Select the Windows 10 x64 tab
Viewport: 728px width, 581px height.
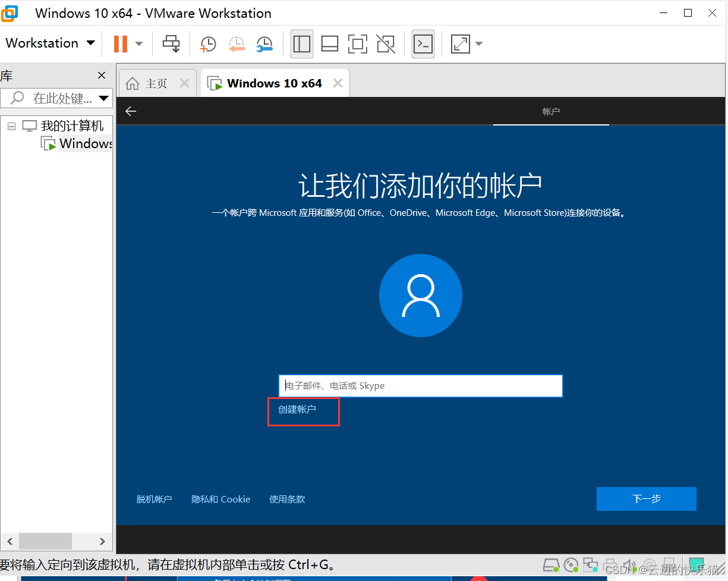pyautogui.click(x=275, y=83)
